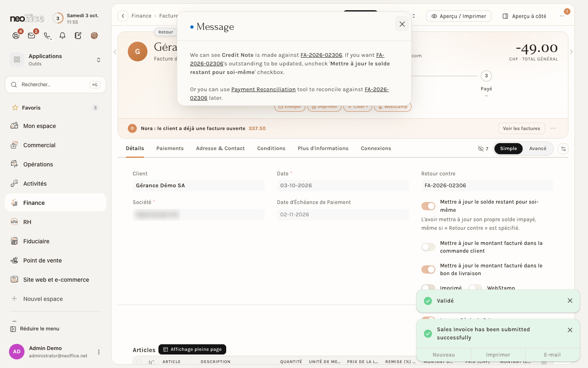This screenshot has height=368, width=588.
Task: Open the support icon with badge 4
Action: (x=16, y=36)
